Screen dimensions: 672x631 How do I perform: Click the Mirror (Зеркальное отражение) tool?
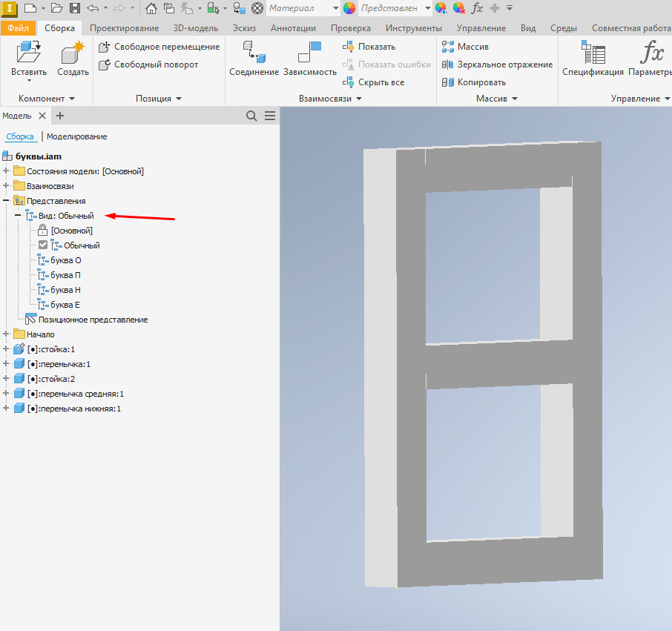497,65
